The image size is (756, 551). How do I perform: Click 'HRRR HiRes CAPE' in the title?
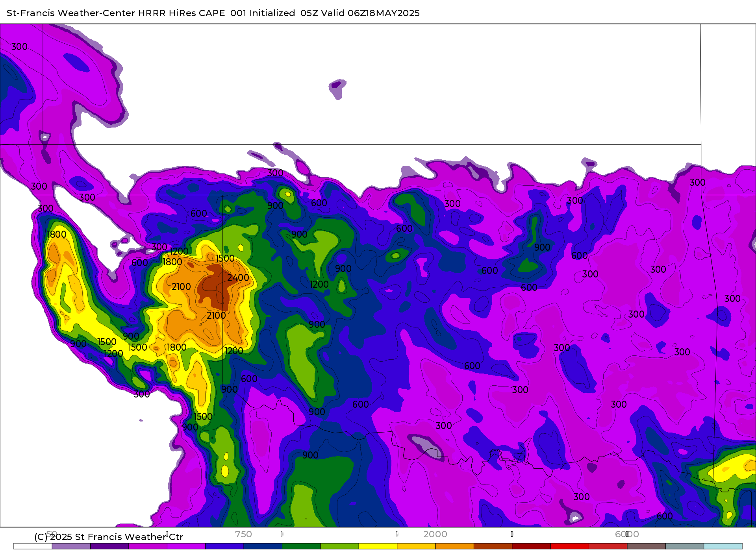182,13
